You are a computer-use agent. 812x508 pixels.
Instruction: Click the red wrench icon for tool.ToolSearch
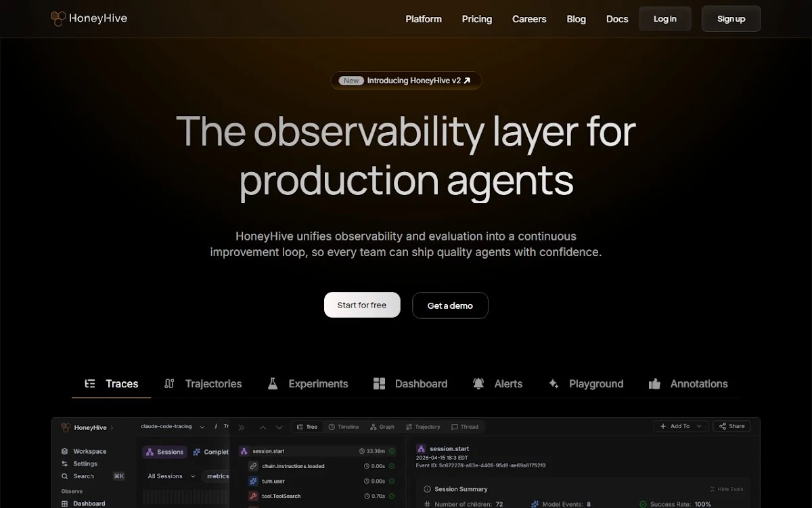pyautogui.click(x=253, y=496)
